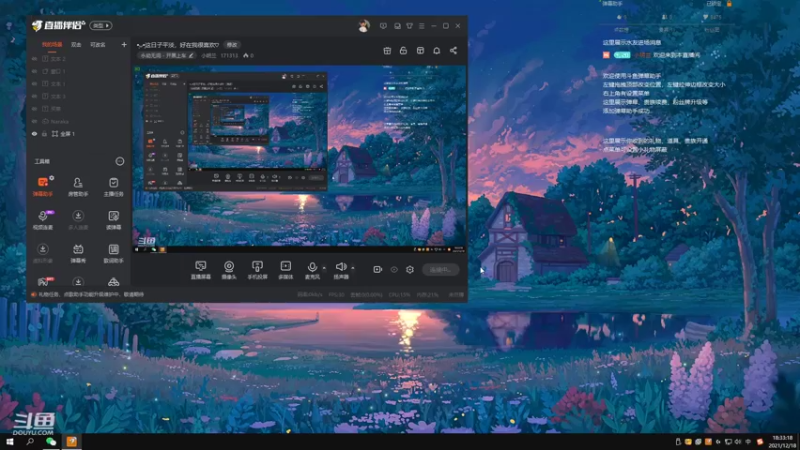The width and height of the screenshot is (800, 450).
Task: Click the live preview canvas thumbnail
Action: click(300, 159)
